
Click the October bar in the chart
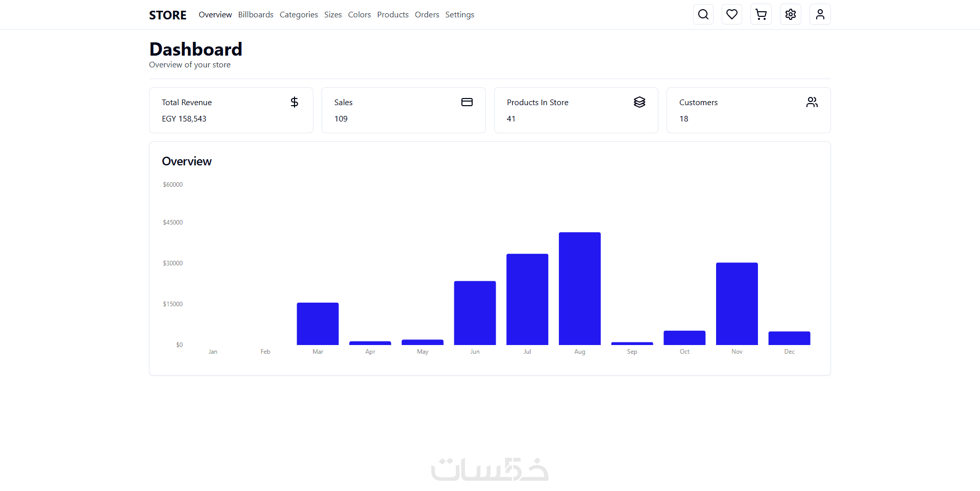pyautogui.click(x=684, y=338)
